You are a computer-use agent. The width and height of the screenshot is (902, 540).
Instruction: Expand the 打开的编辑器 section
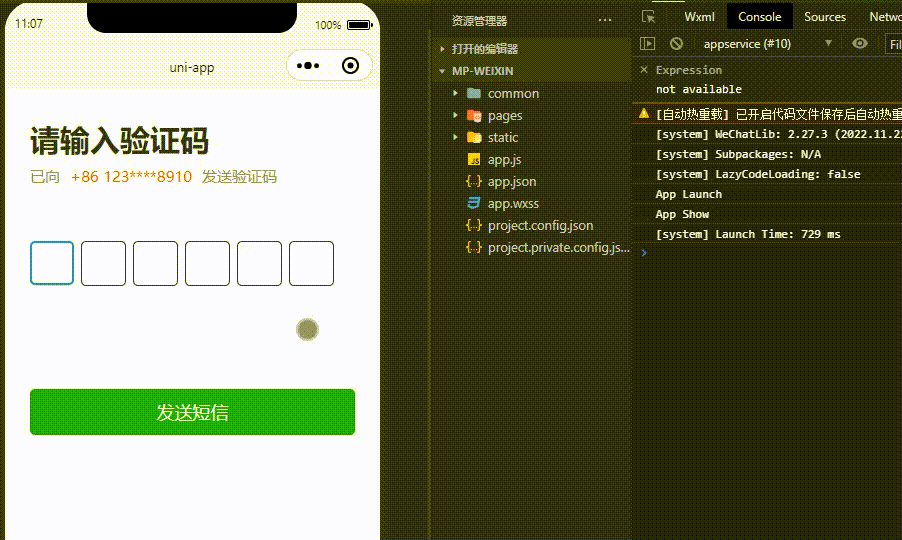(x=442, y=49)
